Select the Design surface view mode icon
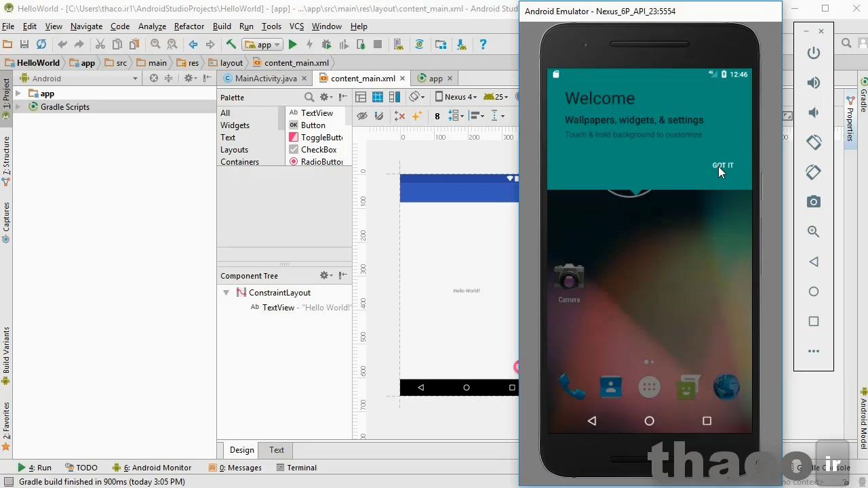 [x=361, y=97]
